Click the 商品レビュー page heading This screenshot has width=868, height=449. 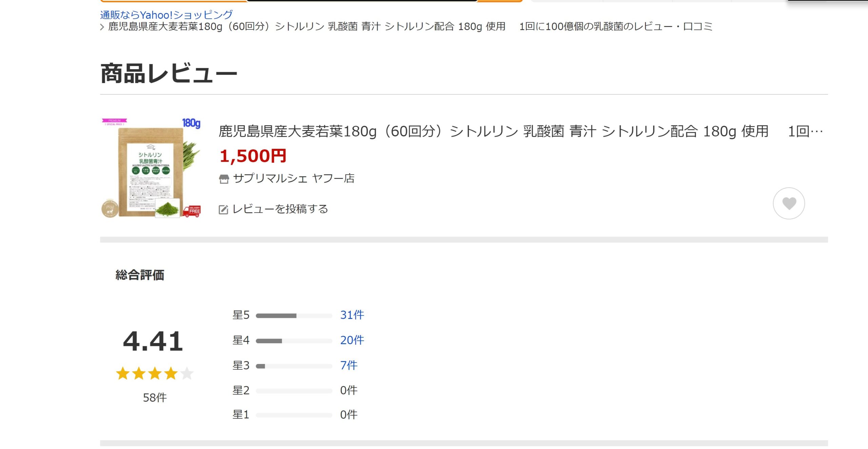point(169,74)
